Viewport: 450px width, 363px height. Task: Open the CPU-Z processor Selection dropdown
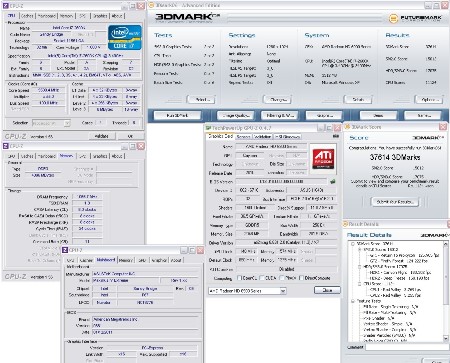(x=67, y=123)
